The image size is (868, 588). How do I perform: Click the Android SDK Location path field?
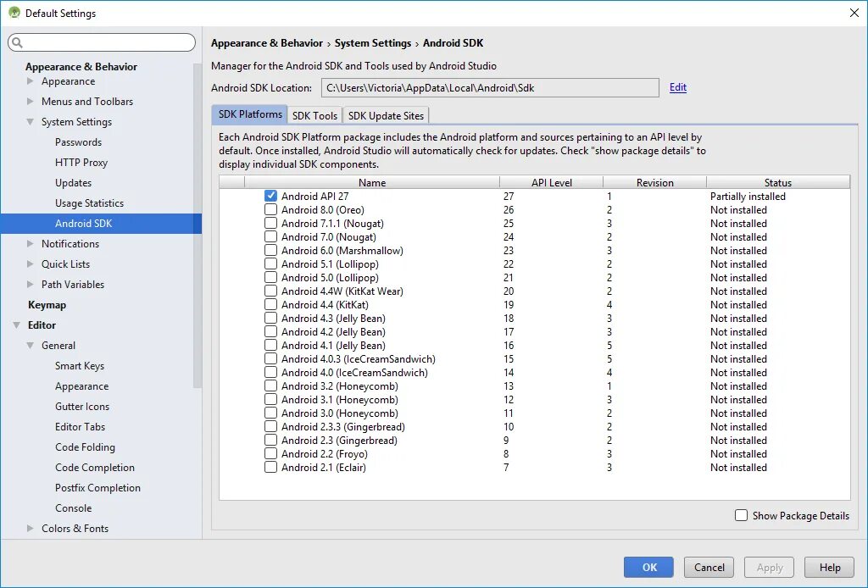490,87
